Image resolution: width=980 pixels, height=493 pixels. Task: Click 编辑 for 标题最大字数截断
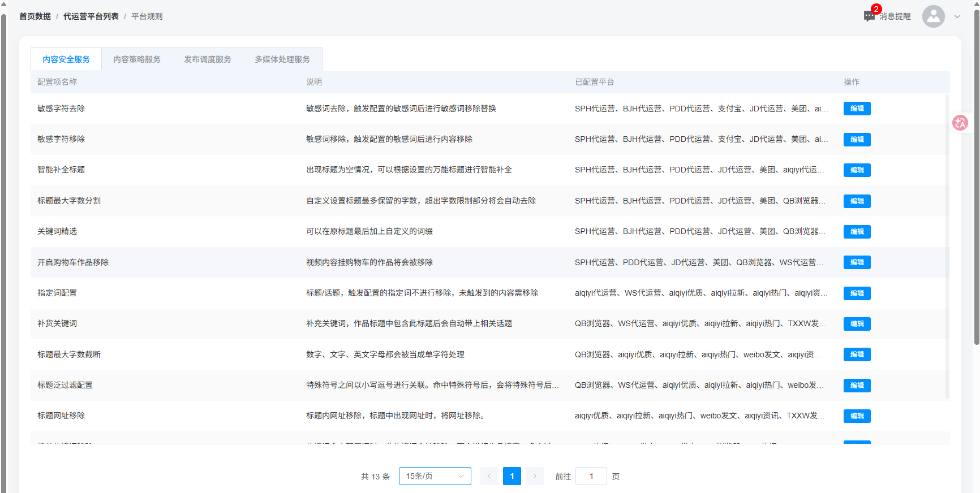click(857, 354)
